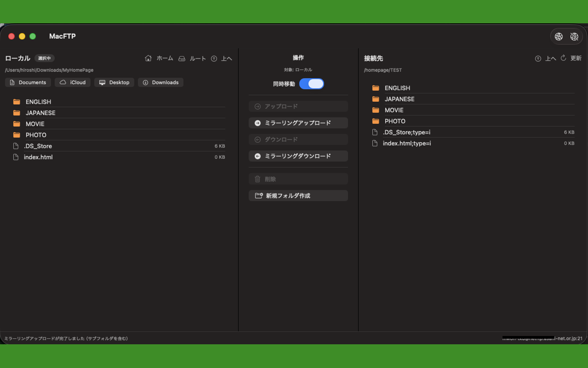Create a folder with 新規フォルダ作成
The width and height of the screenshot is (588, 368).
pyautogui.click(x=298, y=195)
